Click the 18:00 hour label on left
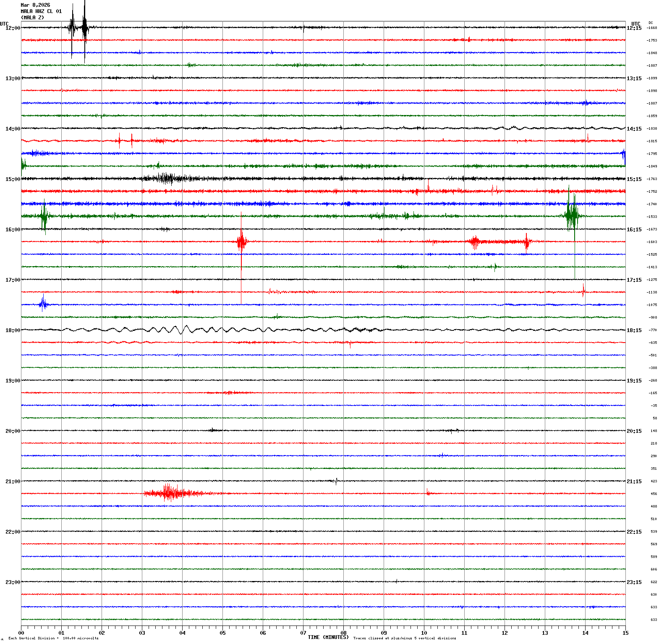Viewport: 659px width, 644px height. tap(13, 330)
